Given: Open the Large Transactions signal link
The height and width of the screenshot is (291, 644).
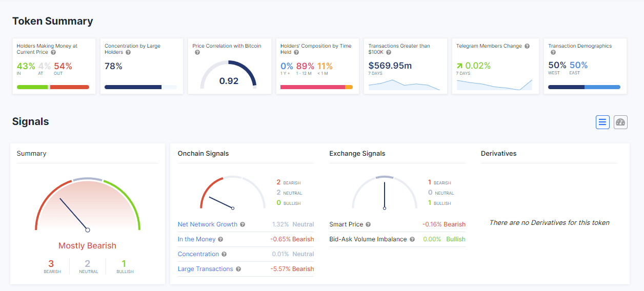Looking at the screenshot, I should (206, 269).
